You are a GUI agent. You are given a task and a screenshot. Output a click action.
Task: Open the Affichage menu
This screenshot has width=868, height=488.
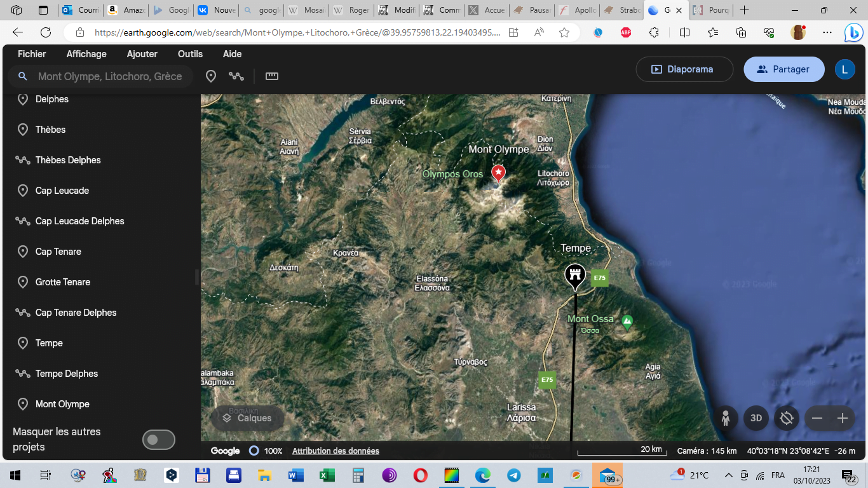point(86,54)
